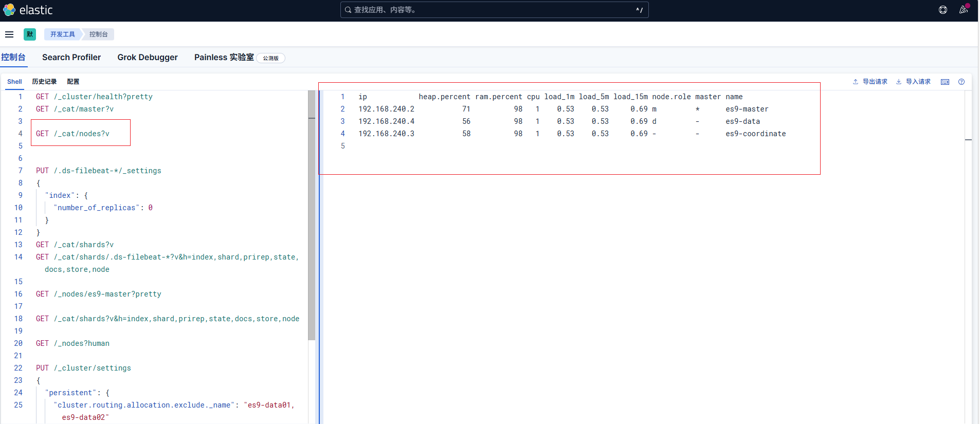
Task: Click output row for es9-data
Action: [559, 121]
